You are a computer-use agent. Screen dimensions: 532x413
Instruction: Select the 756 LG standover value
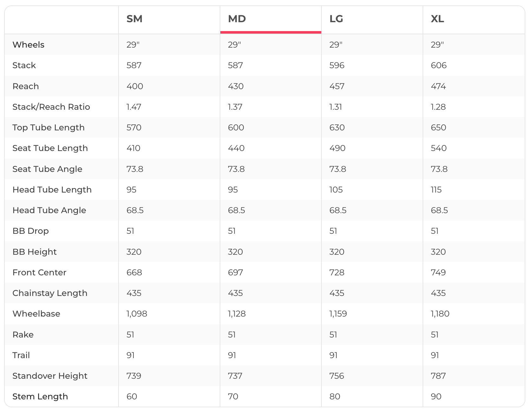(336, 376)
